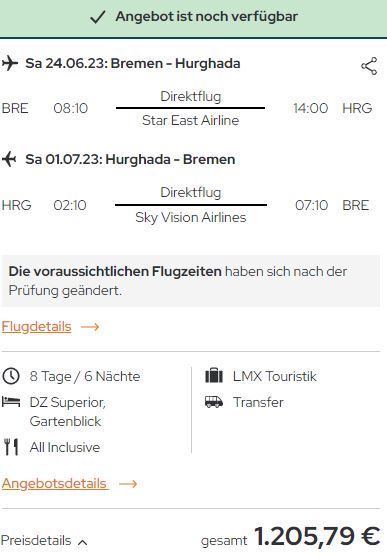Click the bed icon beside DZ Superior
The height and width of the screenshot is (556, 387).
(x=11, y=402)
